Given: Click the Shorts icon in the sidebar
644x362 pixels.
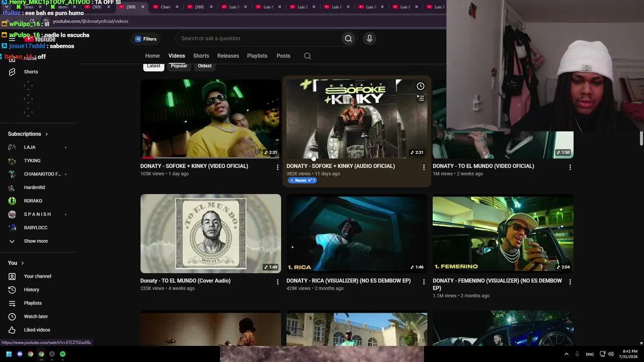Looking at the screenshot, I should tap(12, 72).
